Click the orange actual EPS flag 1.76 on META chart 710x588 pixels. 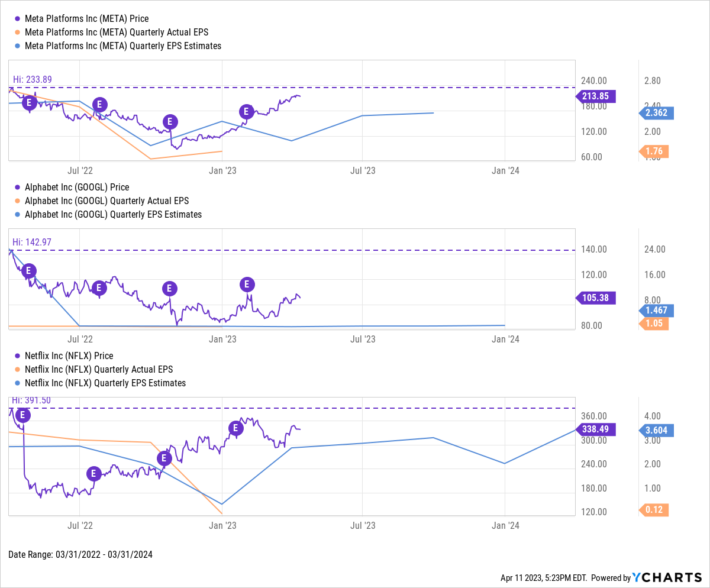pos(654,151)
